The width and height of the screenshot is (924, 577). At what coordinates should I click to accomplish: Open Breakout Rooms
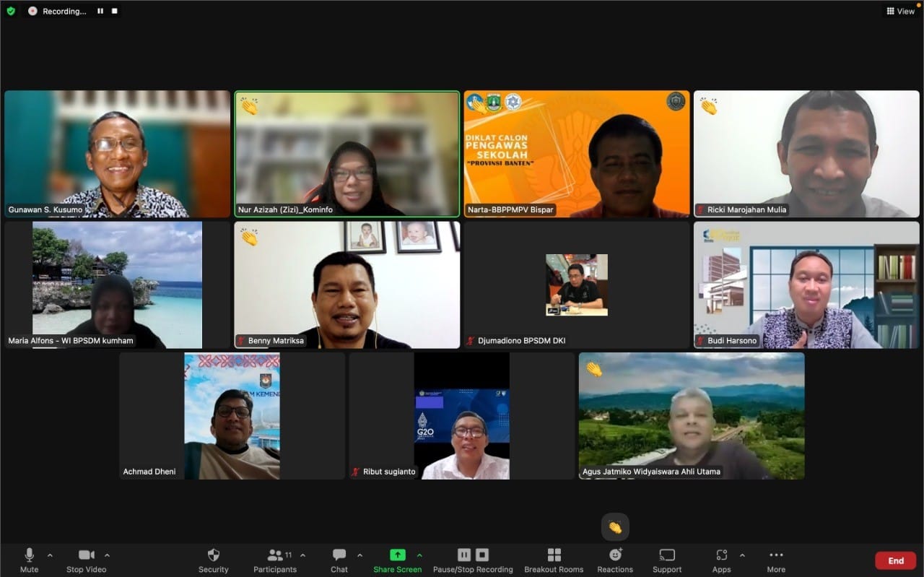tap(554, 560)
